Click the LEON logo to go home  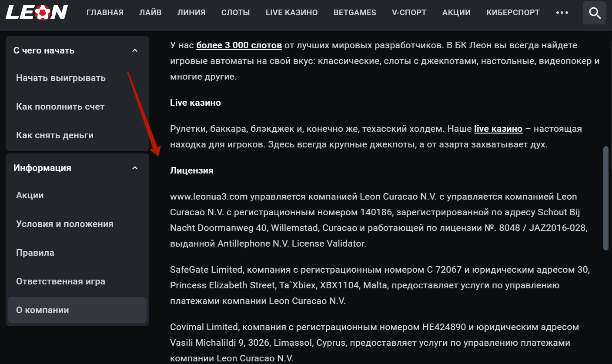pyautogui.click(x=37, y=12)
